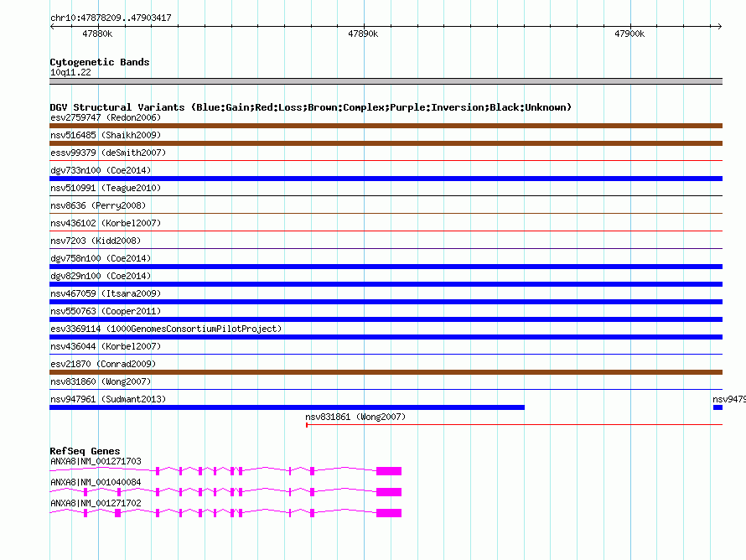Open the nsv8636 (Perry2008) variant entry
This screenshot has width=746, height=560.
98,205
